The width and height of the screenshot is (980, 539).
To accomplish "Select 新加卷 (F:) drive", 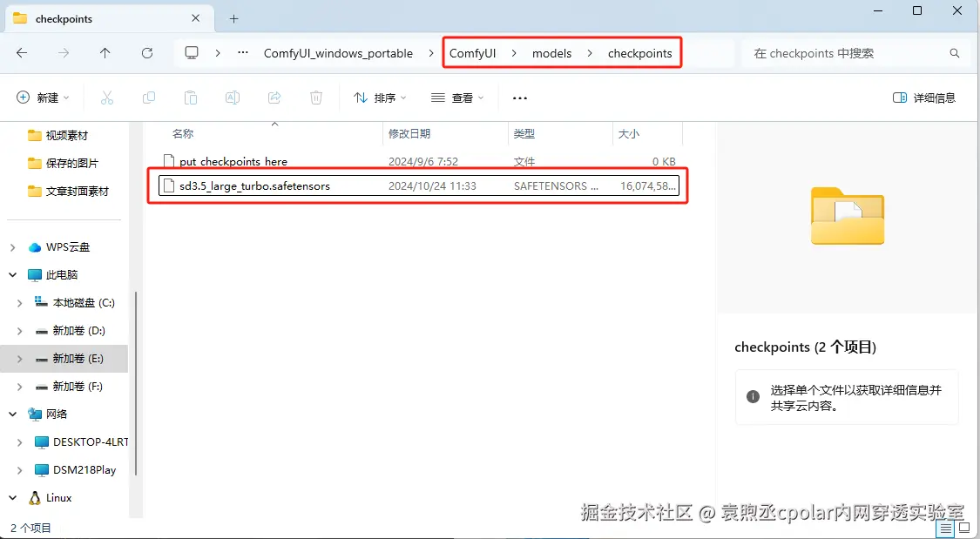I will coord(78,387).
